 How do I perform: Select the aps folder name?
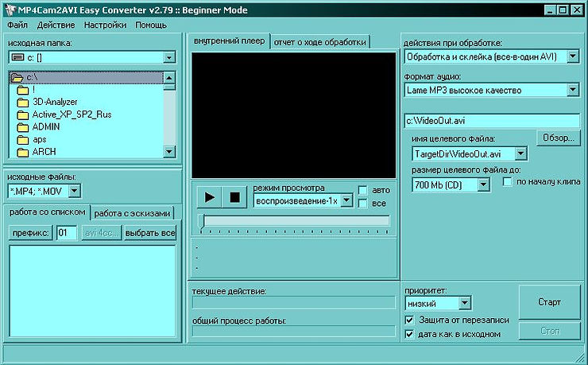(x=40, y=139)
